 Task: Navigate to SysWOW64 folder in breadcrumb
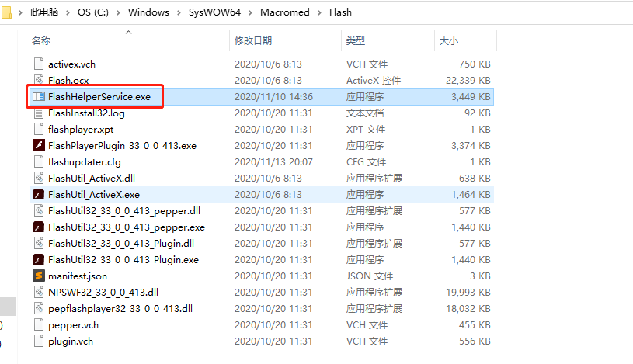point(214,12)
